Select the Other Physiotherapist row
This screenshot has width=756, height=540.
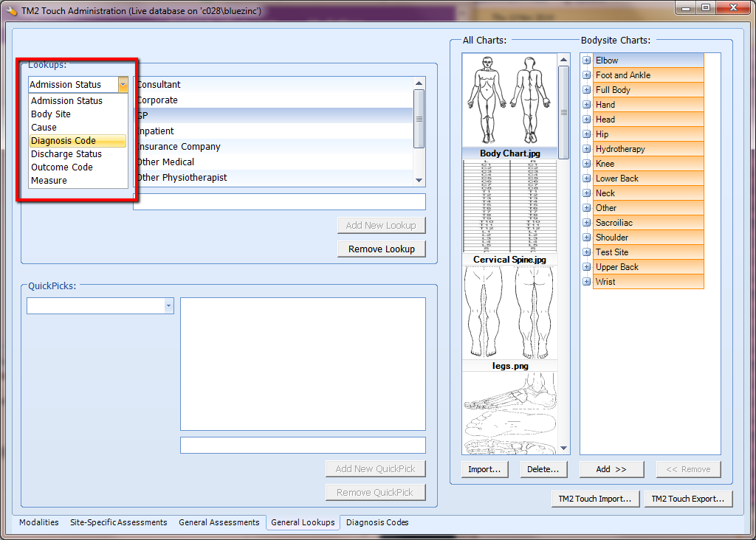coord(273,177)
